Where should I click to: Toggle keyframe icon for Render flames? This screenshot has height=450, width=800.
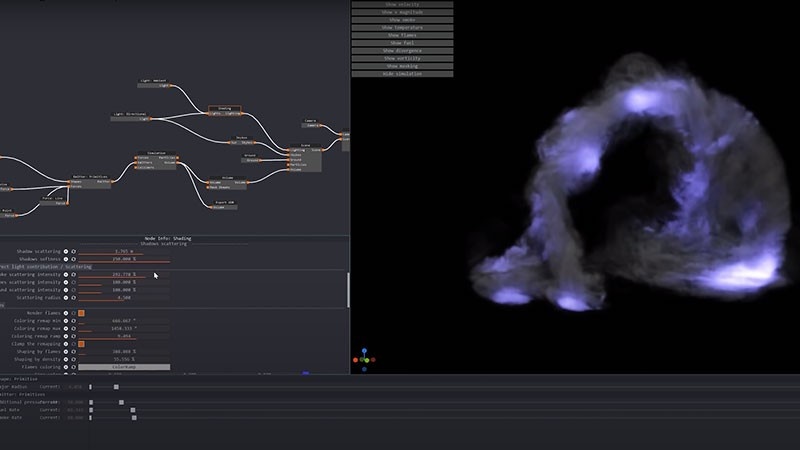pos(66,313)
